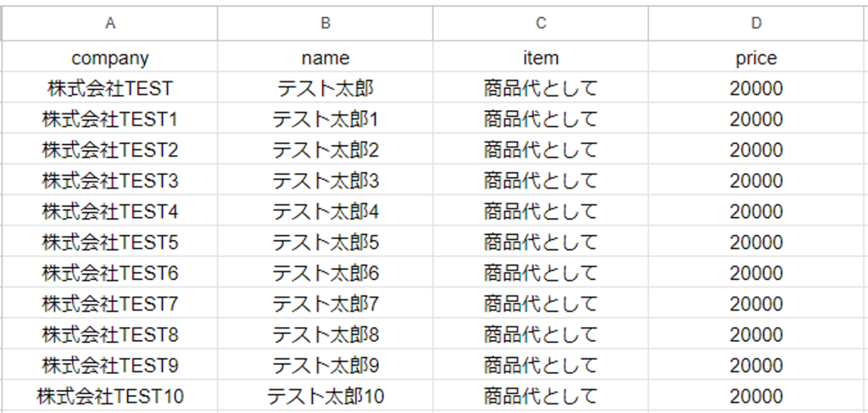Click the "company" header cell

pos(110,58)
